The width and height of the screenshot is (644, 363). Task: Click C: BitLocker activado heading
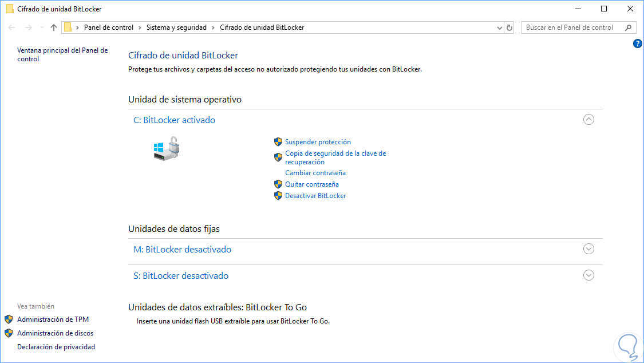coord(175,120)
